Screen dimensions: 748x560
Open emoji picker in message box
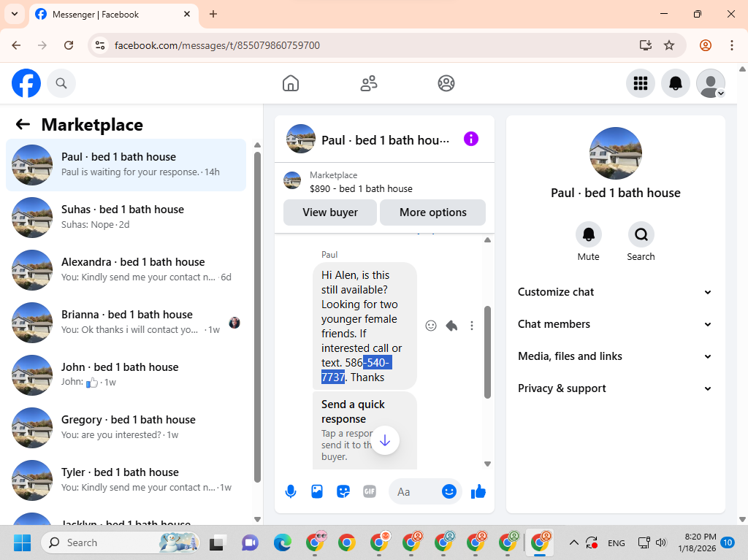pyautogui.click(x=449, y=491)
